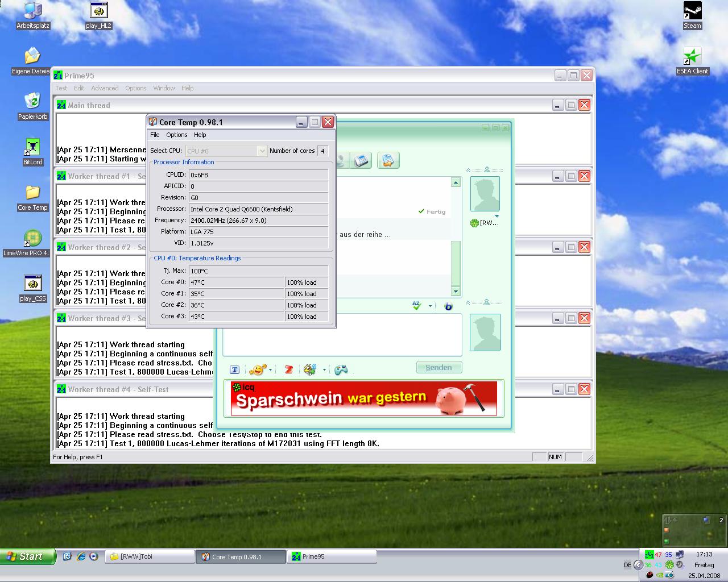Click the Tj. Max value 100°C
Screen dimensions: 728x582
[259, 271]
